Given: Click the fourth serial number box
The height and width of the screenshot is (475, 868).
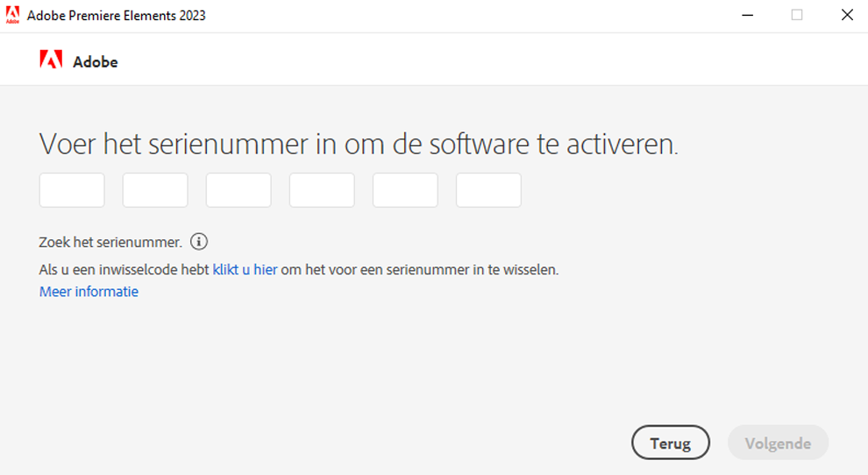Looking at the screenshot, I should 322,190.
